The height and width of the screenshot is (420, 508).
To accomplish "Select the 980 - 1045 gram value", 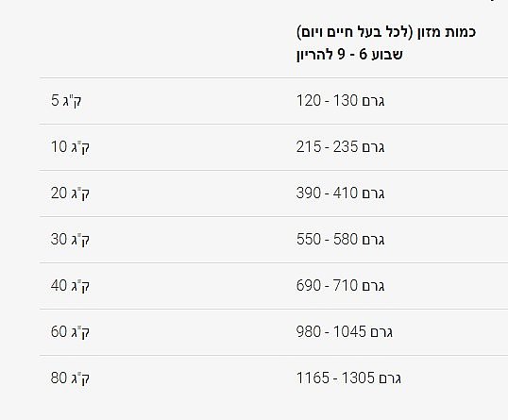I will [x=345, y=332].
